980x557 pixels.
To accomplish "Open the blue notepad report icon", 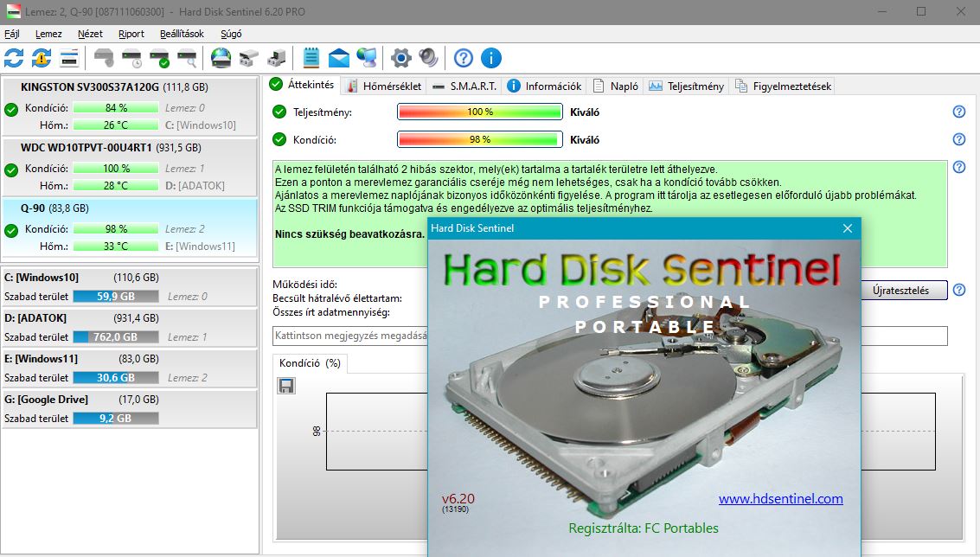I will point(311,58).
